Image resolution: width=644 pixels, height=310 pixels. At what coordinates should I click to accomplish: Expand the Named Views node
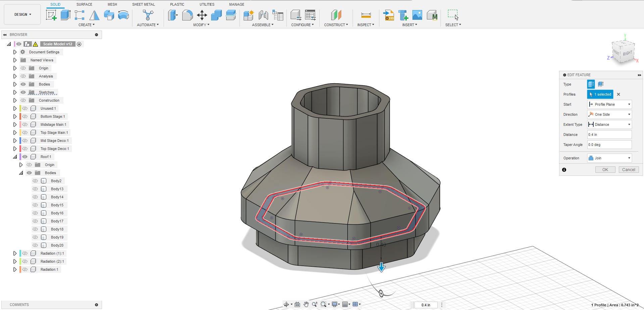pos(15,60)
